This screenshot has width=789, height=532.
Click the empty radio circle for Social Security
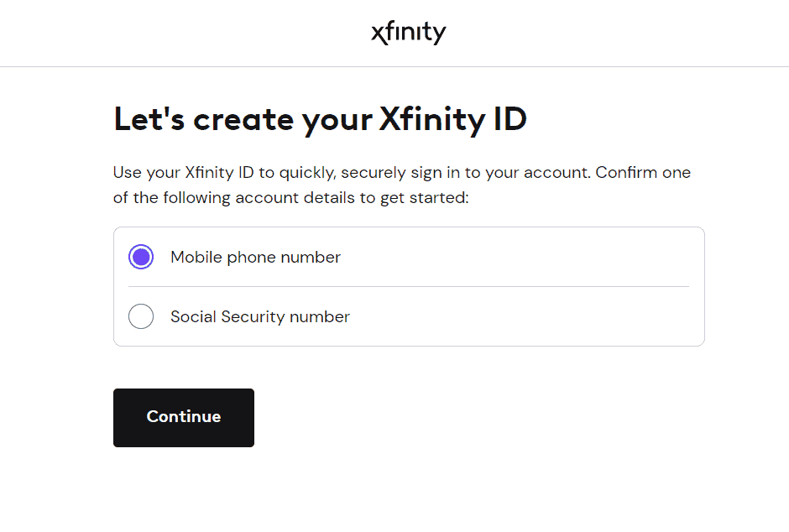(141, 316)
